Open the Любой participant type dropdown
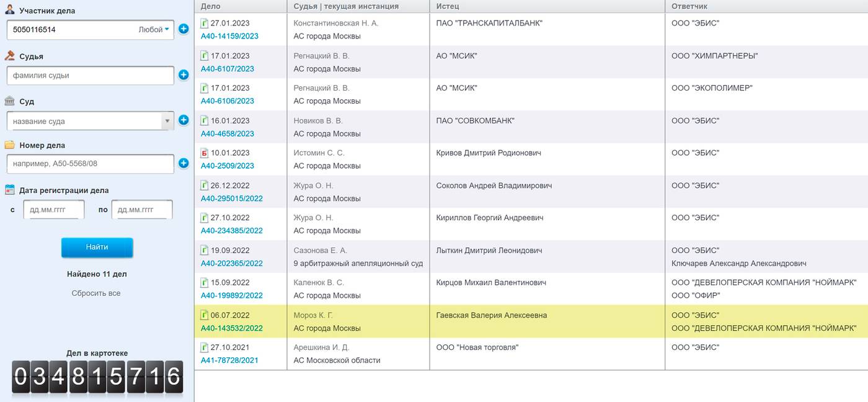 [x=154, y=29]
